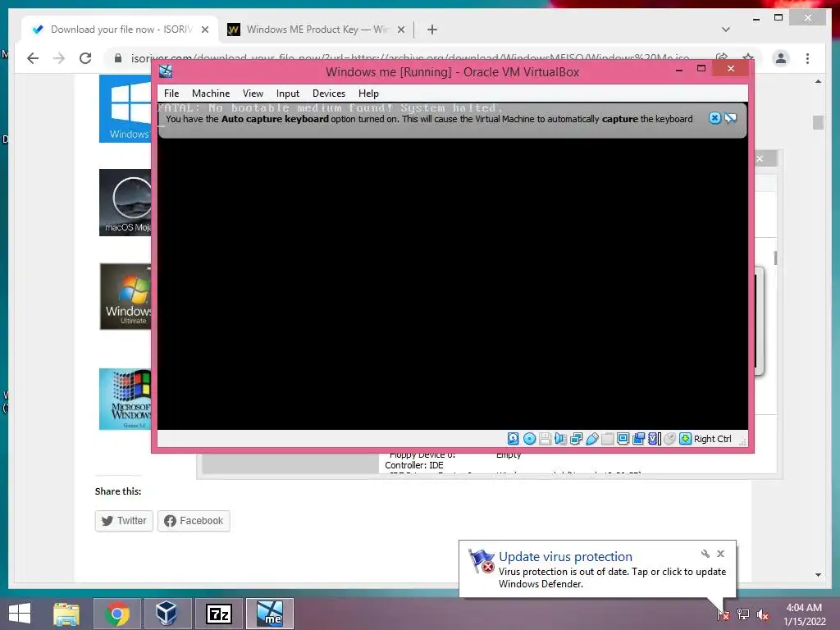Open the Windows Ultimate thumbnail

pos(126,296)
